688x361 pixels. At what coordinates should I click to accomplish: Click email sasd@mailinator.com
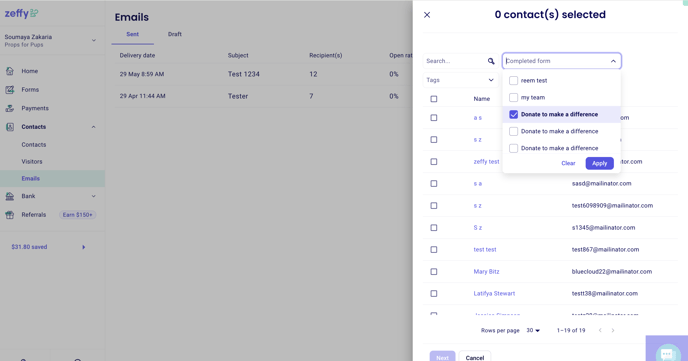601,183
